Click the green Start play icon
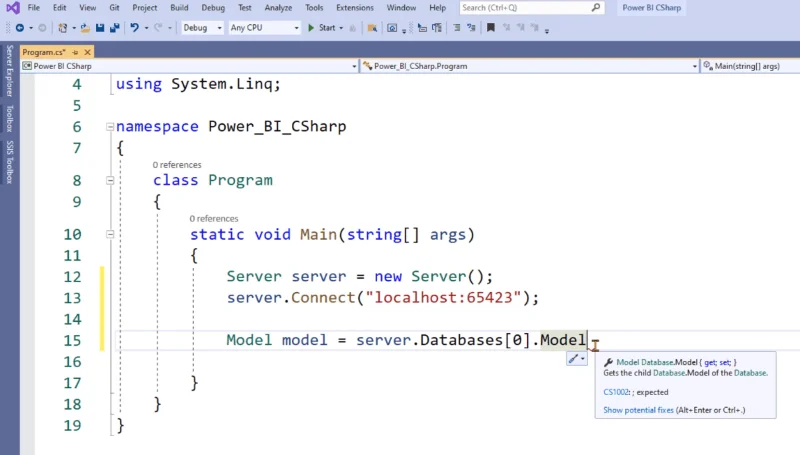This screenshot has width=800, height=455. 311,28
